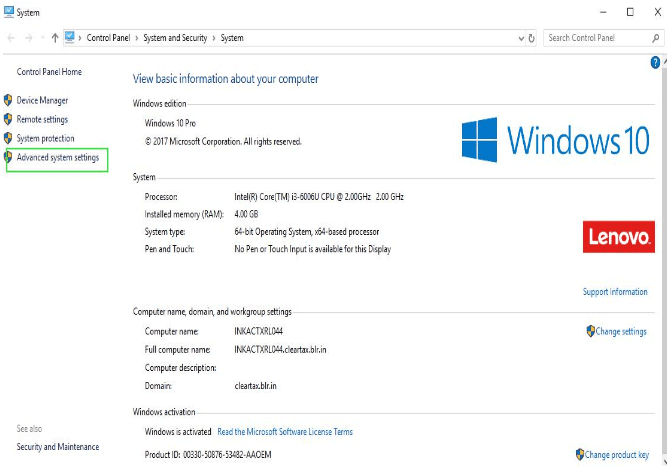Viewport: 672px width, 471px height.
Task: Select System in the breadcrumb path
Action: (232, 38)
